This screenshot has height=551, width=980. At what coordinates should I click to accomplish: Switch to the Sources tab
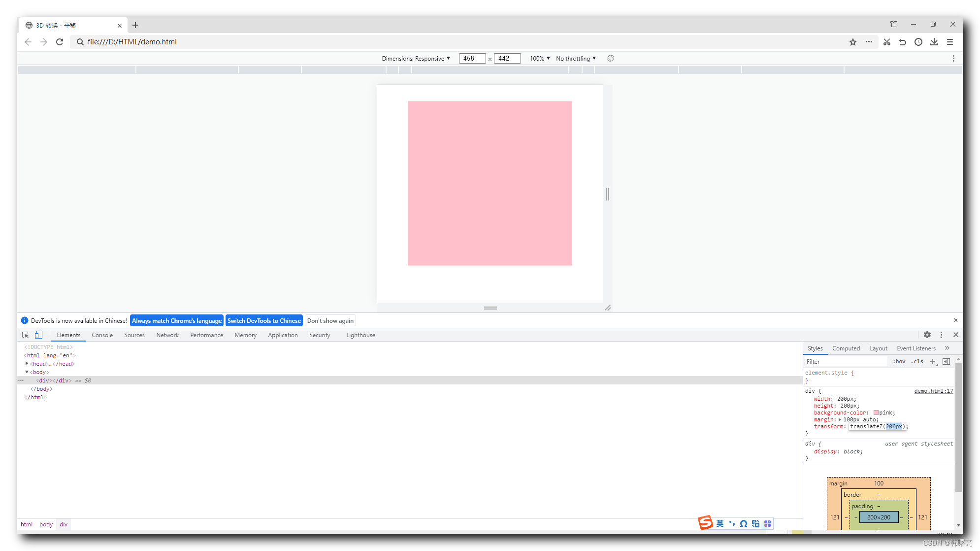pyautogui.click(x=134, y=335)
